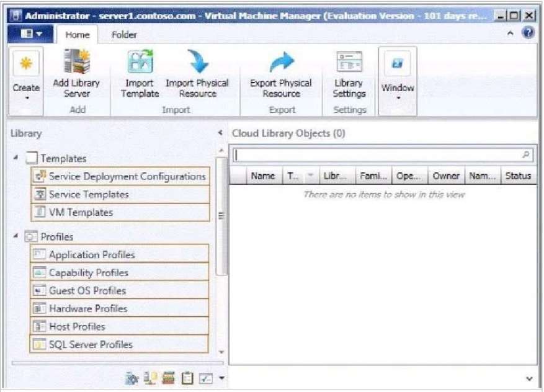
Task: Click the Import Template icon
Action: pyautogui.click(x=140, y=61)
